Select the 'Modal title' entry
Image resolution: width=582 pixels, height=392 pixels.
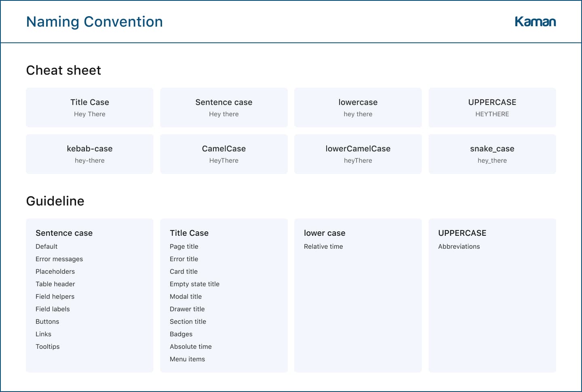186,297
